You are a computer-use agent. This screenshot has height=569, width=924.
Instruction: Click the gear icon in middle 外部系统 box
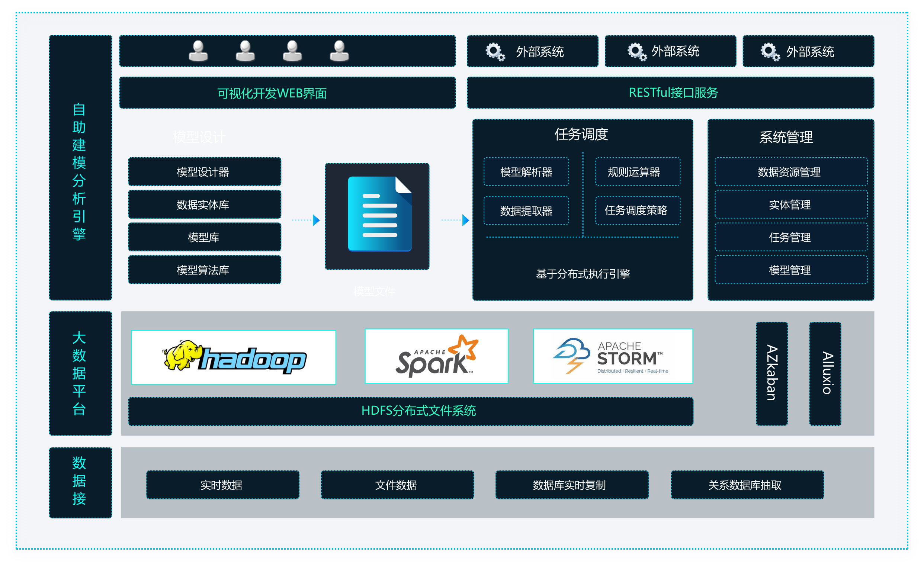[x=637, y=52]
